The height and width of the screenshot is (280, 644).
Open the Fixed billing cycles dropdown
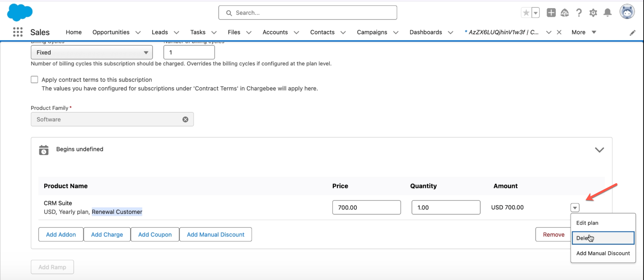point(92,53)
